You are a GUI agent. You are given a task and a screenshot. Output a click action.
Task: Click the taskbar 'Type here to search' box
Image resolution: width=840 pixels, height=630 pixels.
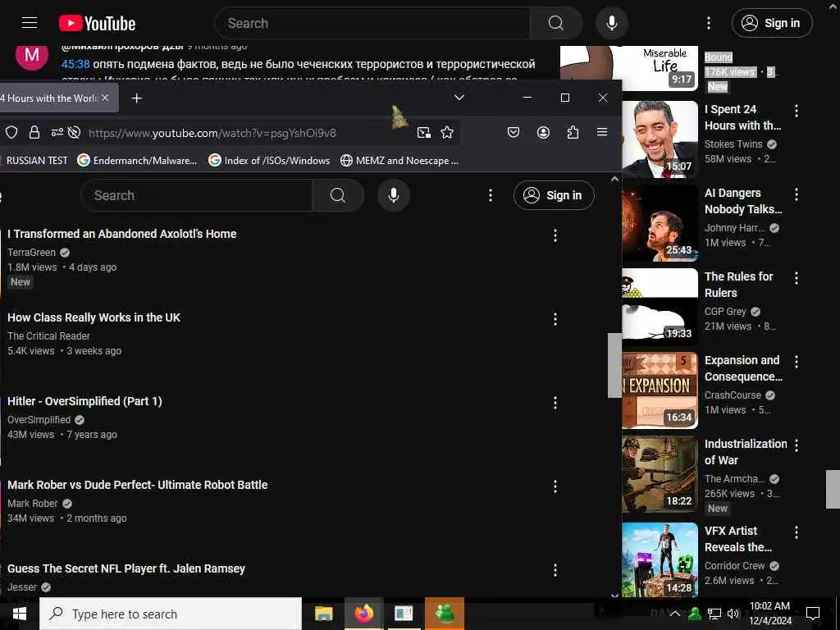click(x=171, y=614)
